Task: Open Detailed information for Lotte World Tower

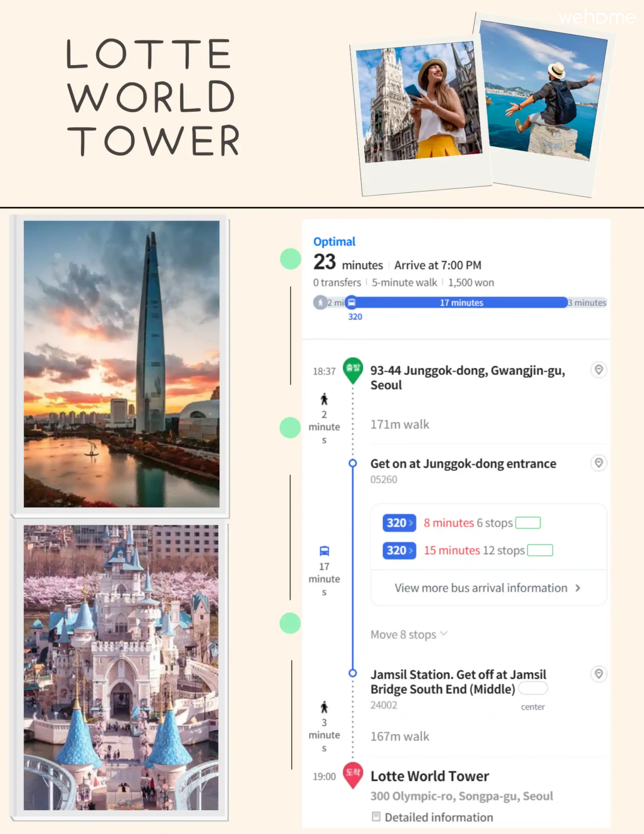Action: [432, 817]
